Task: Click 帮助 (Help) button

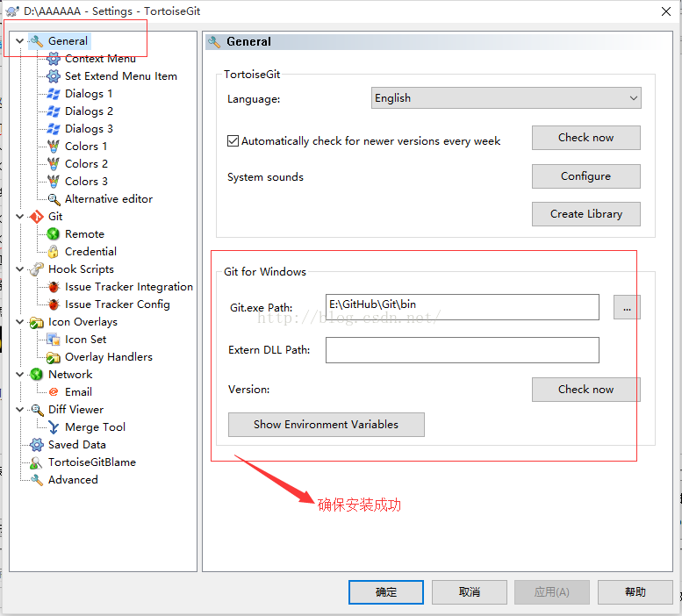Action: click(635, 592)
